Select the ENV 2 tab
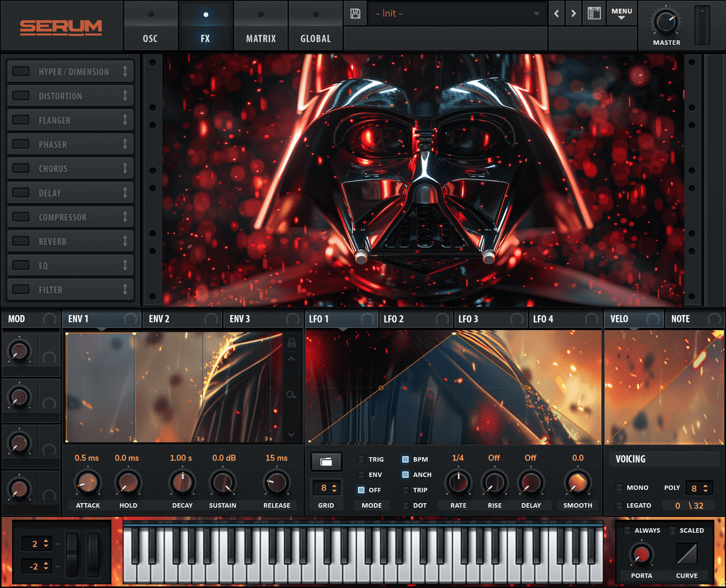 (x=183, y=319)
